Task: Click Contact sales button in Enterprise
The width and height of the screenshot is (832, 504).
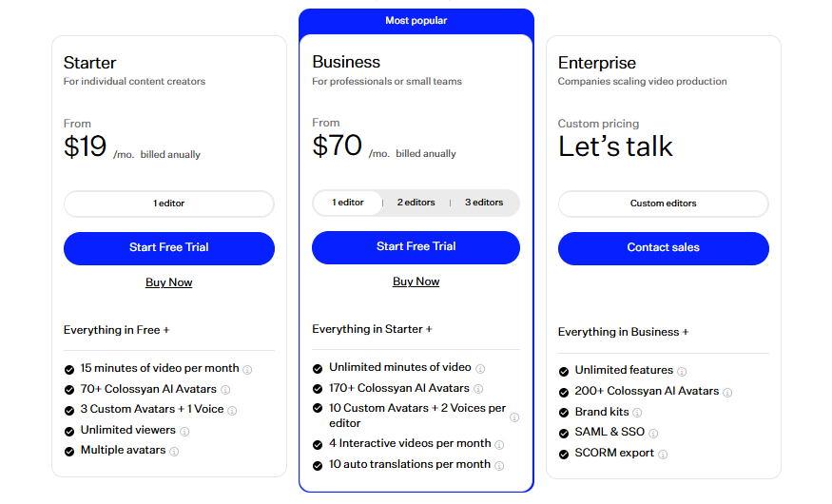Action: coord(664,248)
